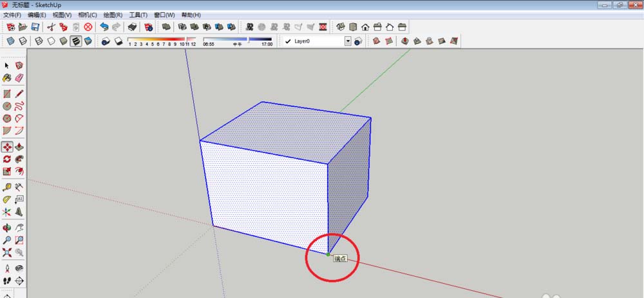Open the 相机(C) menu

[x=87, y=15]
